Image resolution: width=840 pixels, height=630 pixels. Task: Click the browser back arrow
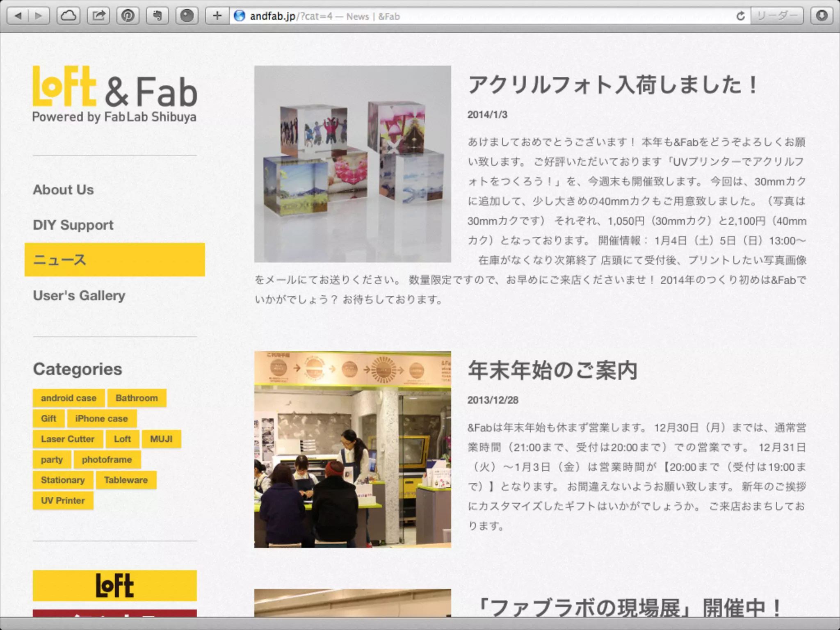18,16
